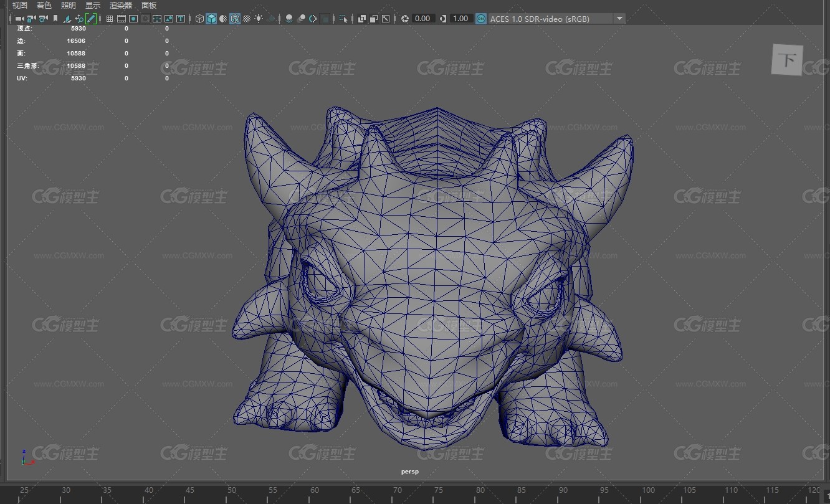Toggle the Field Chart icon
Viewport: 830px width, 504px height.
pos(157,19)
